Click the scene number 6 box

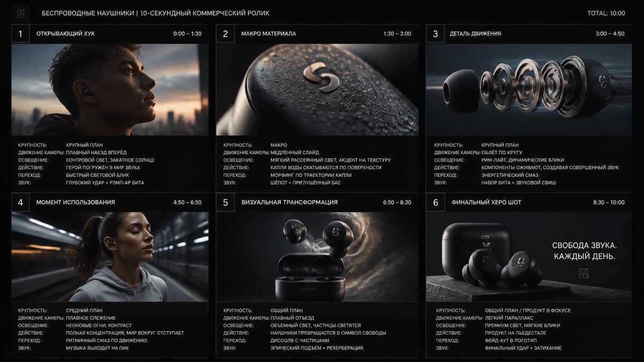[435, 202]
